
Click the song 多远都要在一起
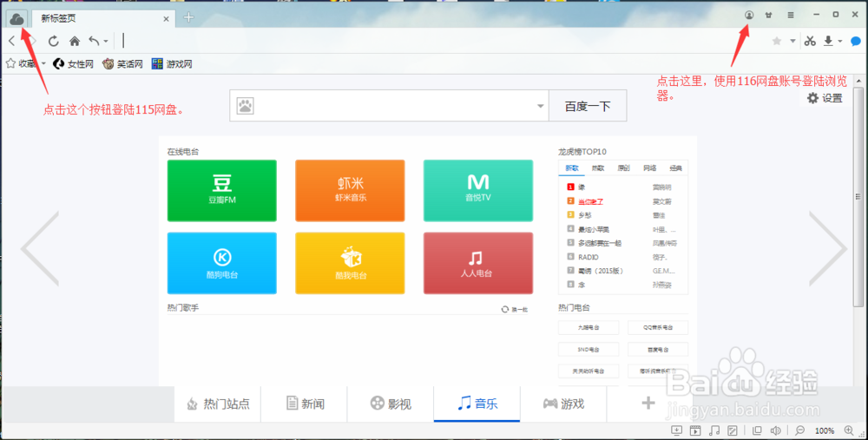coord(600,243)
